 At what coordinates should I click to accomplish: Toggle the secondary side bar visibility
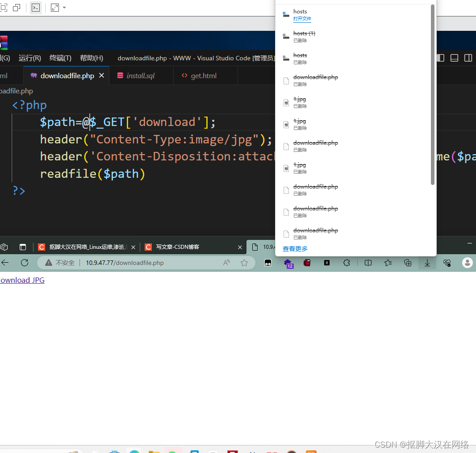pos(468,58)
